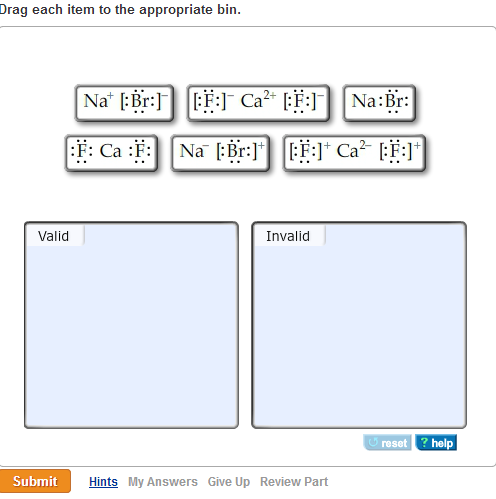496x499 pixels.
Task: Click the Na:Br: covalent-style tile
Action: [379, 103]
